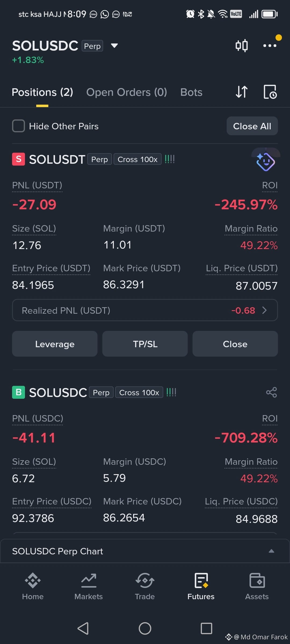The image size is (290, 644).
Task: Tap Android back navigation button
Action: click(83, 628)
